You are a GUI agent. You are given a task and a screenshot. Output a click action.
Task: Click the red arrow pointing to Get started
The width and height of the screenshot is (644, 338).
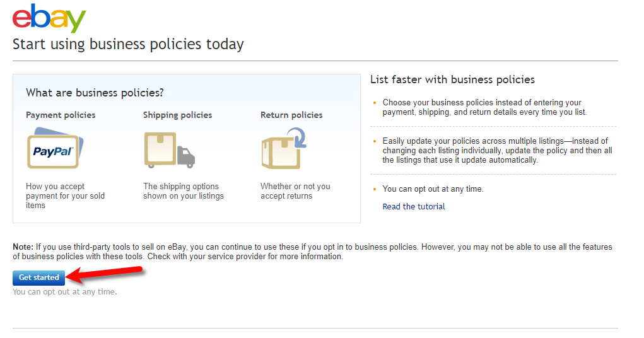[104, 274]
